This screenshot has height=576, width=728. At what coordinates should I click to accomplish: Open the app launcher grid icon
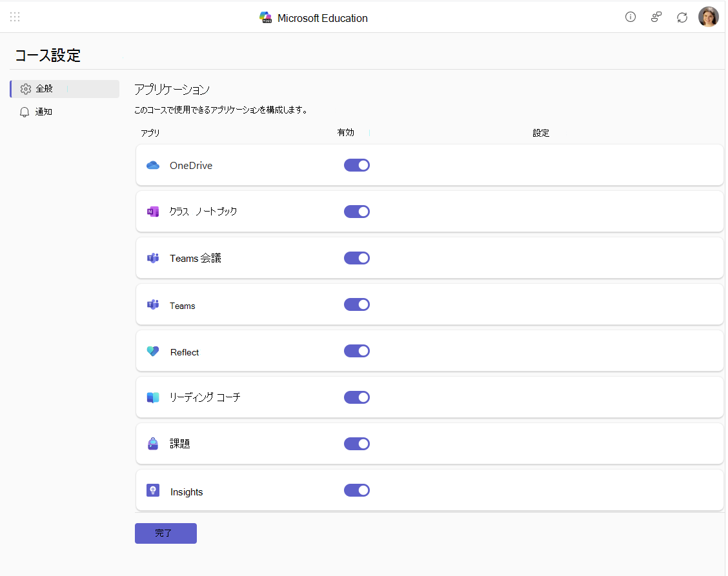[15, 17]
